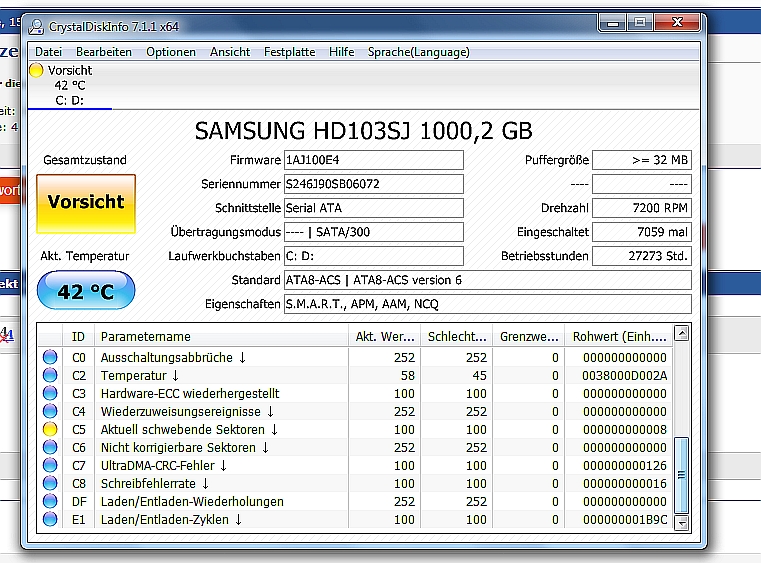Viewport: 761px width, 563px height.
Task: Maximize the CrystalDiskInfo window
Action: click(640, 22)
